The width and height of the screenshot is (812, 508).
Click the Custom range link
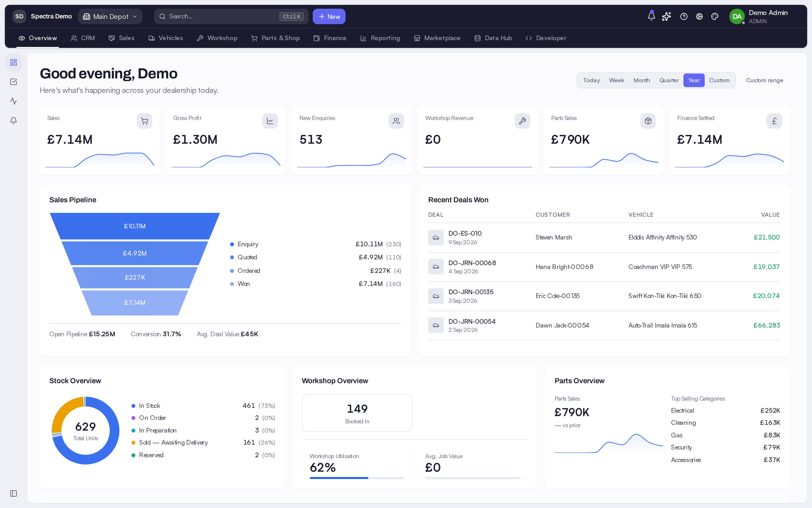pos(764,80)
